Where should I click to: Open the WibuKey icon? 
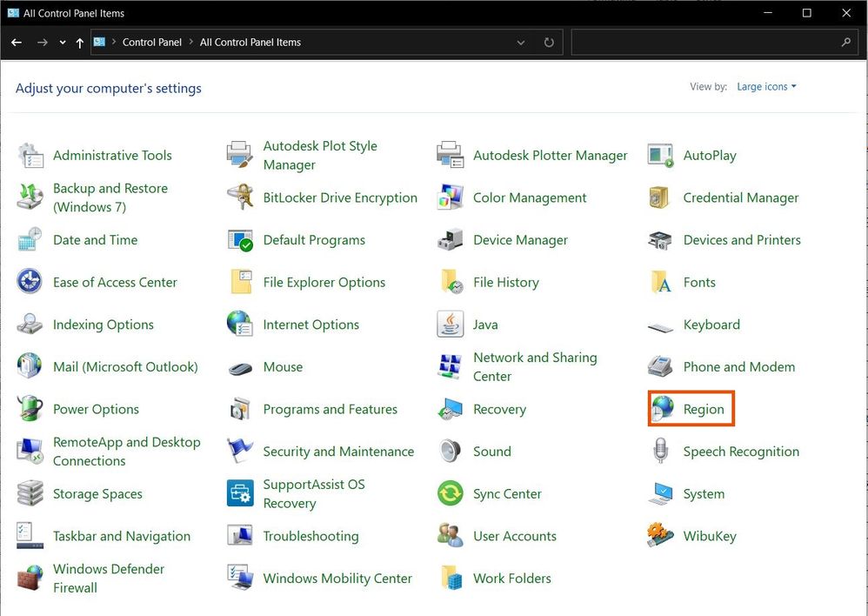coord(660,536)
